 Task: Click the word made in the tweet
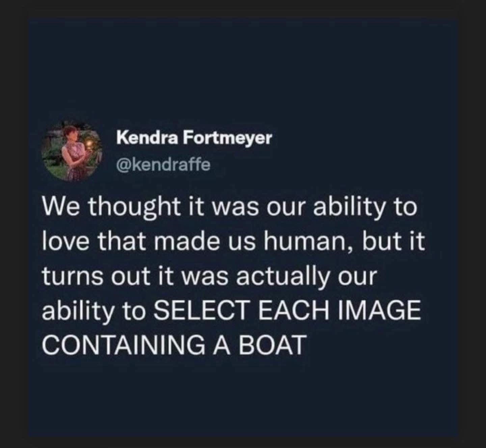[185, 243]
